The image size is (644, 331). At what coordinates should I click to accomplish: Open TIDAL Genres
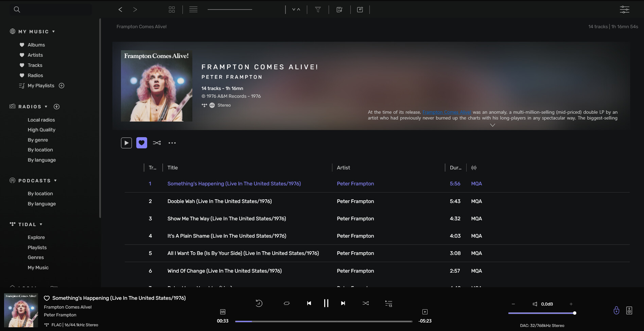click(36, 257)
